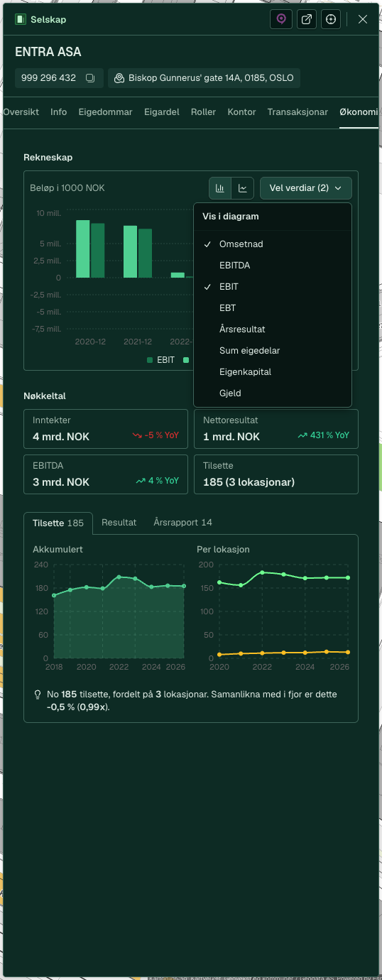Click the purple map pin icon
The image size is (382, 980).
281,19
